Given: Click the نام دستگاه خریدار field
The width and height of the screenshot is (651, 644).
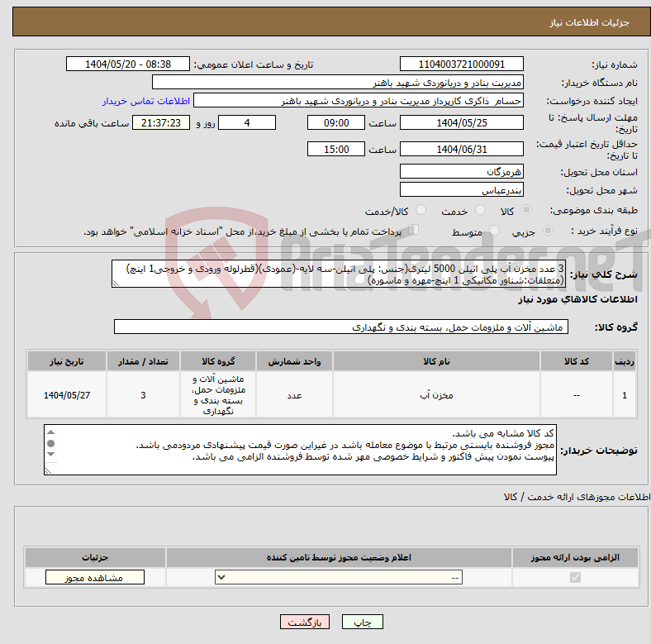Looking at the screenshot, I should tap(338, 83).
